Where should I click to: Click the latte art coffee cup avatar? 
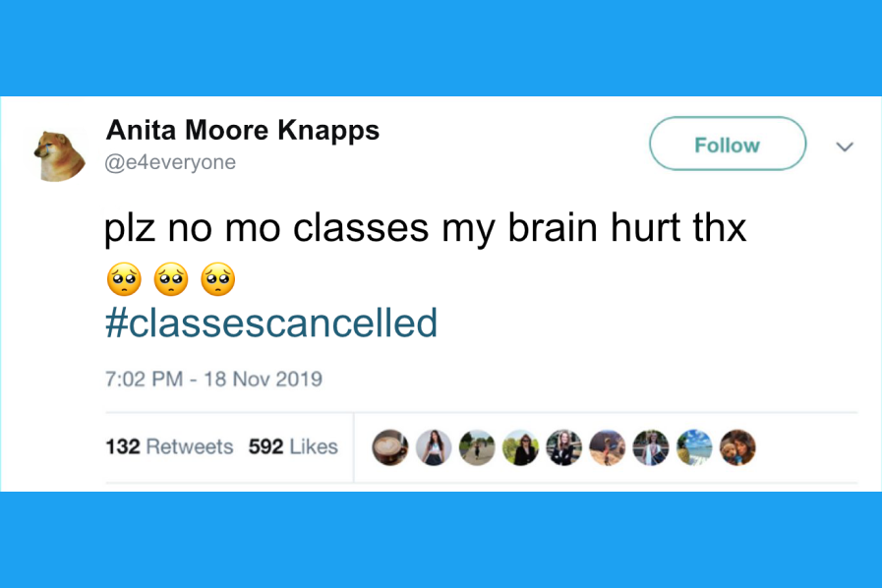pyautogui.click(x=390, y=447)
